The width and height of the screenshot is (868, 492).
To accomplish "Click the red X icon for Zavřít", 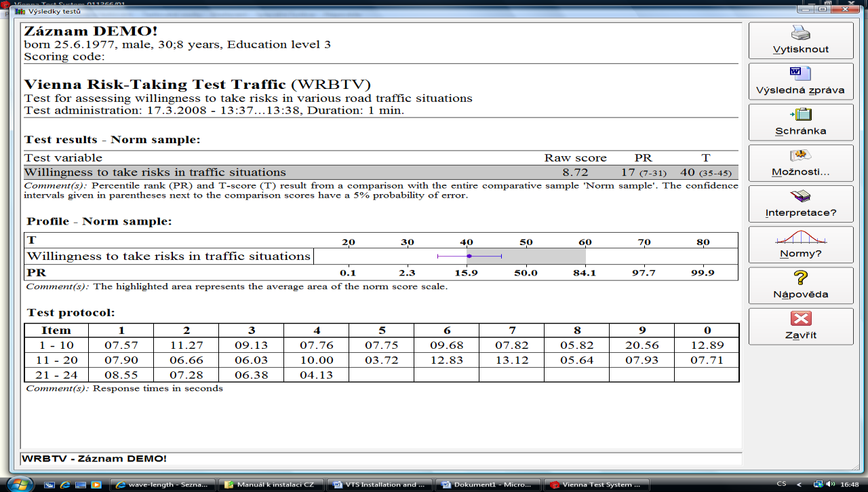I will (801, 319).
